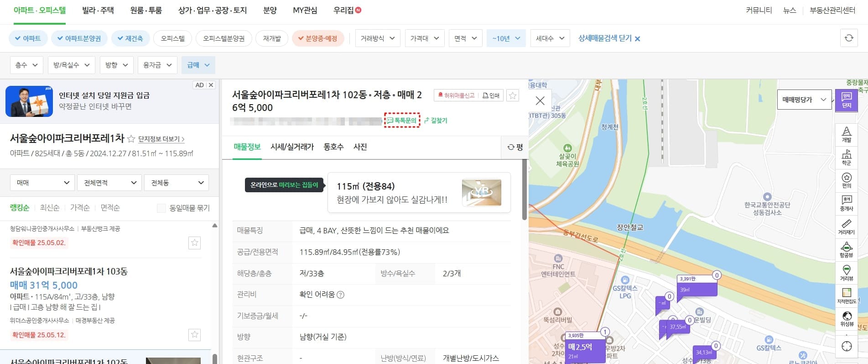Image resolution: width=868 pixels, height=364 pixels.
Task: Show 편의 amenities on the map
Action: coord(847,180)
